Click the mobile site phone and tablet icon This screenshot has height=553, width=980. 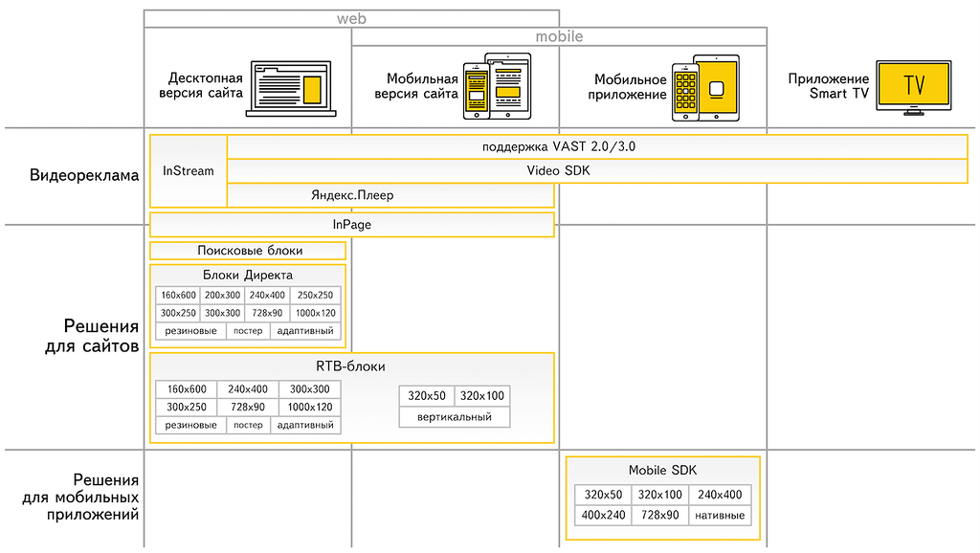(x=496, y=87)
